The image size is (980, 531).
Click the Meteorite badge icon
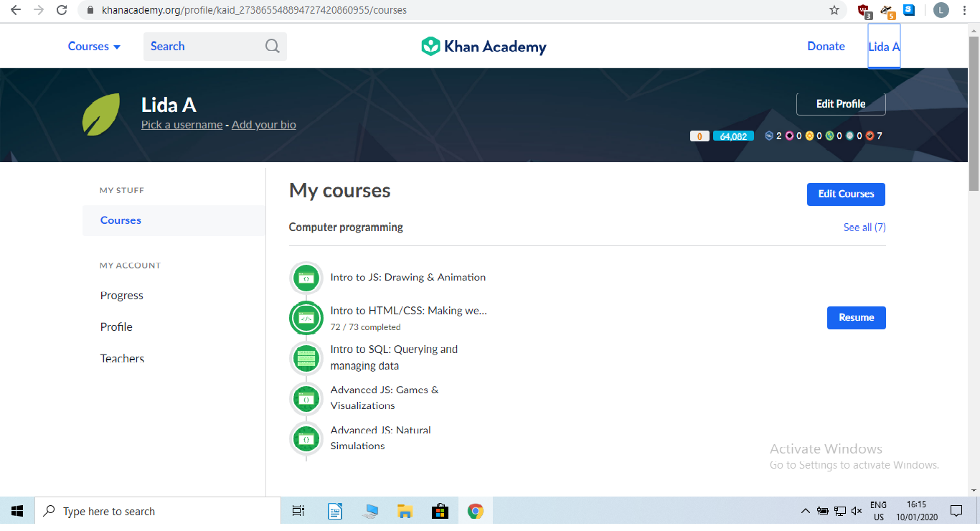tap(769, 136)
